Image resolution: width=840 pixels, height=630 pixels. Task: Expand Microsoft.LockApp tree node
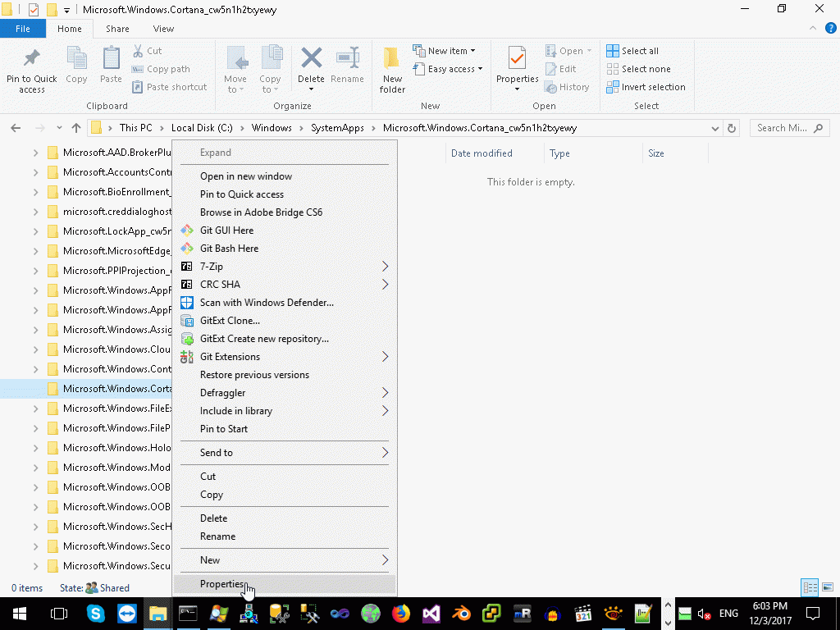[x=35, y=231]
